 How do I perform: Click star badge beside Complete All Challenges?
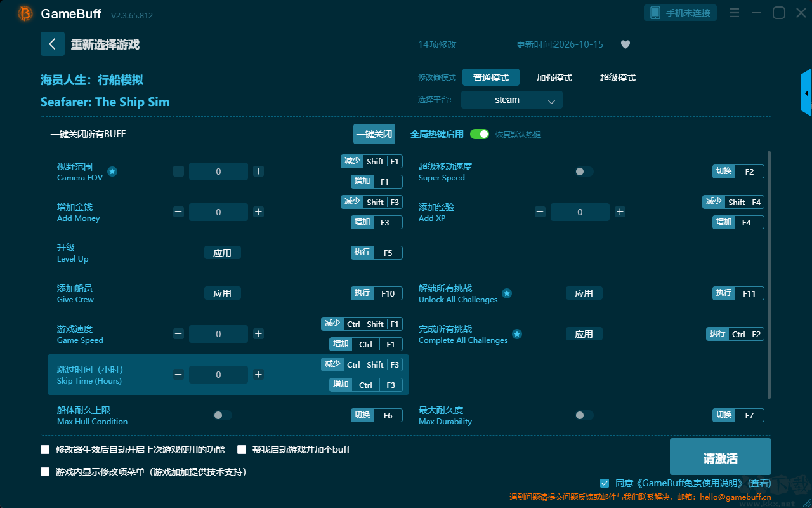click(x=517, y=334)
